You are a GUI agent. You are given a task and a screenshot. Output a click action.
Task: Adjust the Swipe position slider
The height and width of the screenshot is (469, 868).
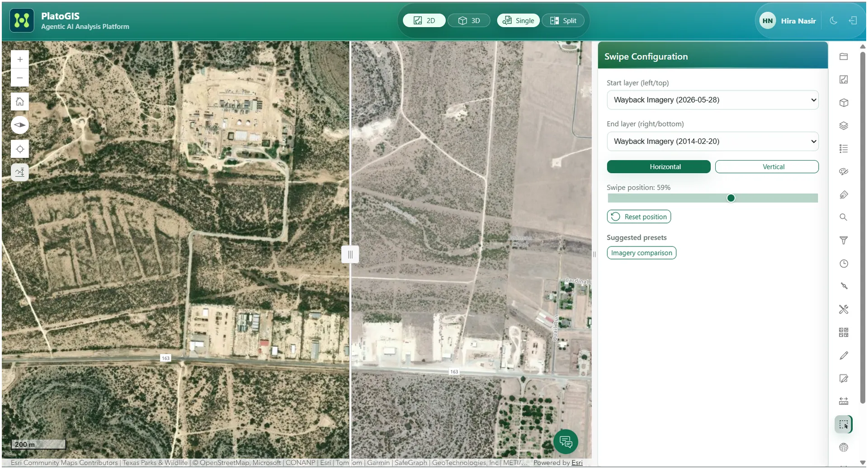(x=713, y=198)
